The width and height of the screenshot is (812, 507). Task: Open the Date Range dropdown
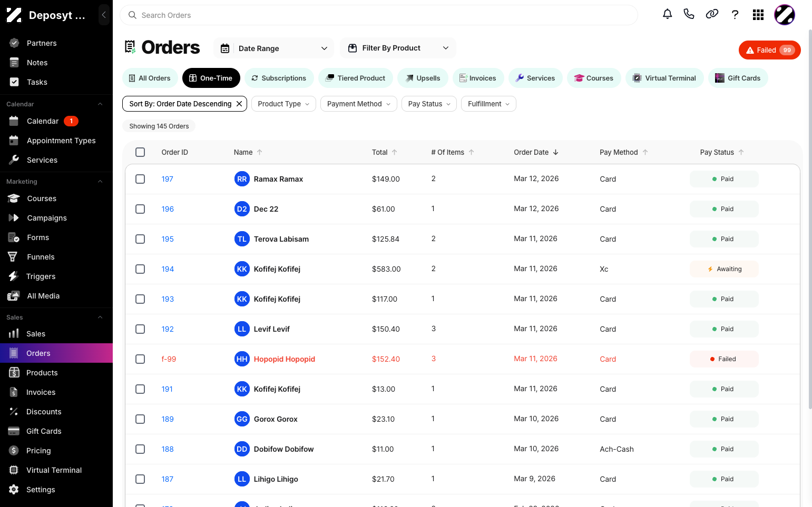point(273,48)
